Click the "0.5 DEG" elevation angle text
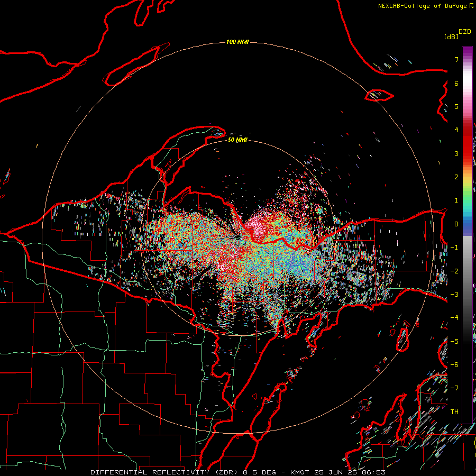This screenshot has height=476, width=476. point(259,472)
